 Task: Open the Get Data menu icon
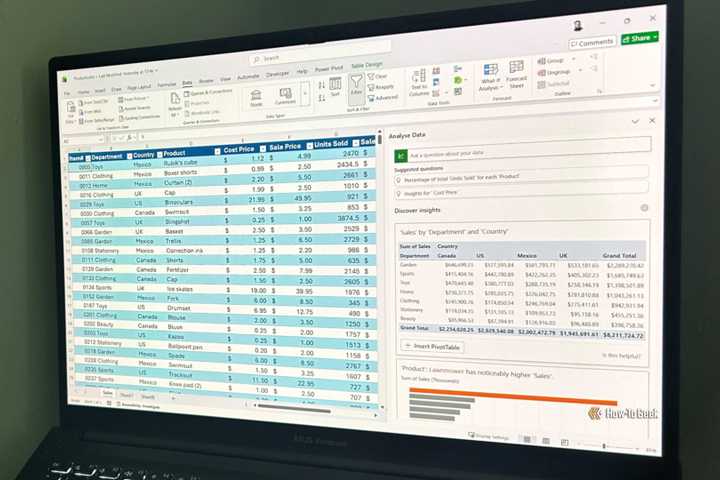coord(71,108)
